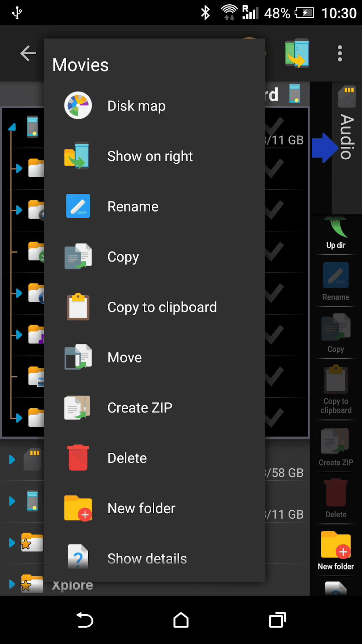The width and height of the screenshot is (362, 644).
Task: Tap the Show details question mark icon
Action: pos(78,558)
